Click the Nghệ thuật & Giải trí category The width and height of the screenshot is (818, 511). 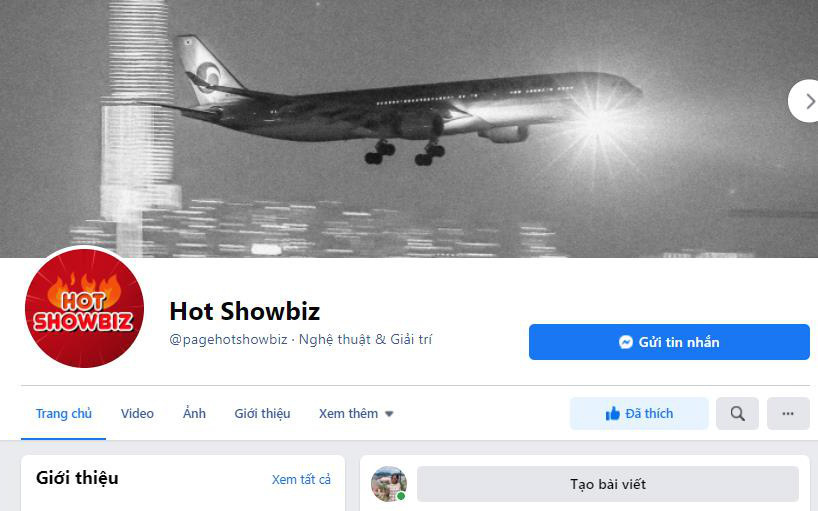coord(365,339)
